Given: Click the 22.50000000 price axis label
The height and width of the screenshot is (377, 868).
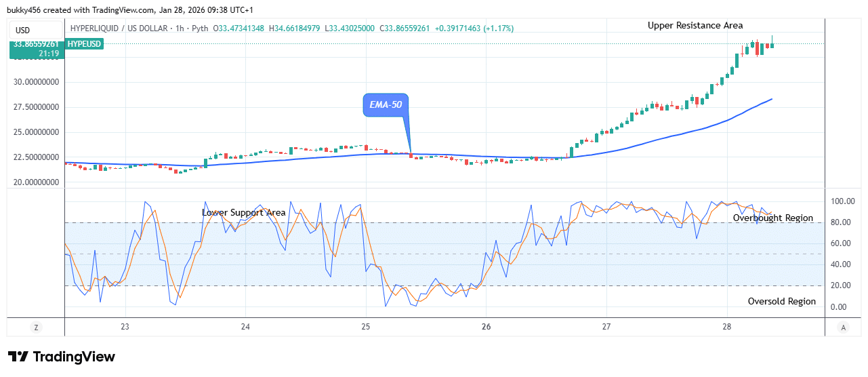Looking at the screenshot, I should click(35, 157).
